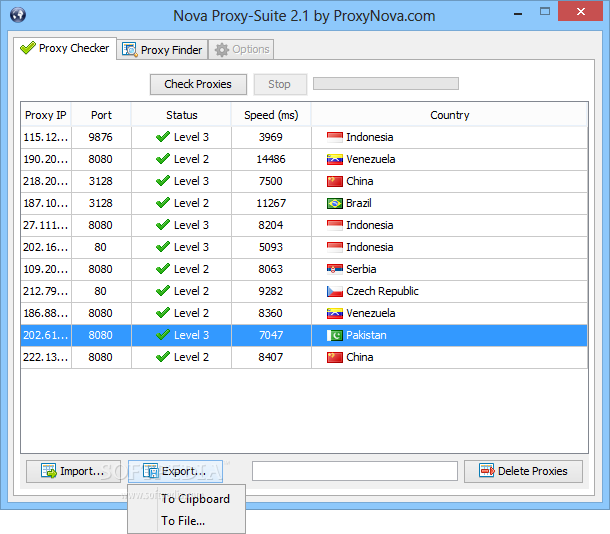The width and height of the screenshot is (610, 534).
Task: Click the Delete Proxies button
Action: pos(523,471)
